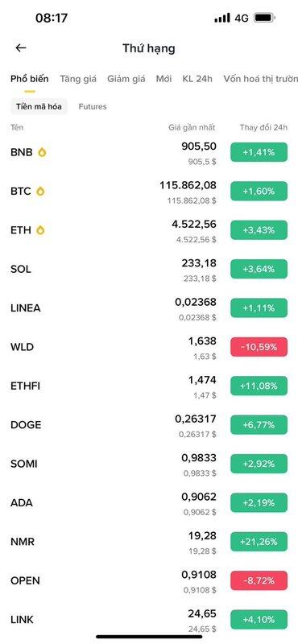Viewport: 298px width, 644px height.
Task: Tap the signal strength bars icon
Action: pyautogui.click(x=222, y=18)
